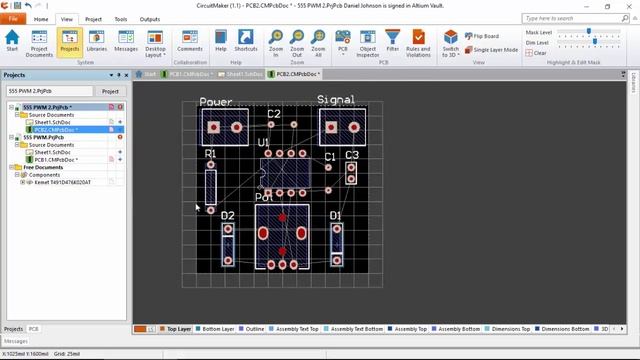Collapse the Free Documents node
The image size is (640, 360).
11,167
